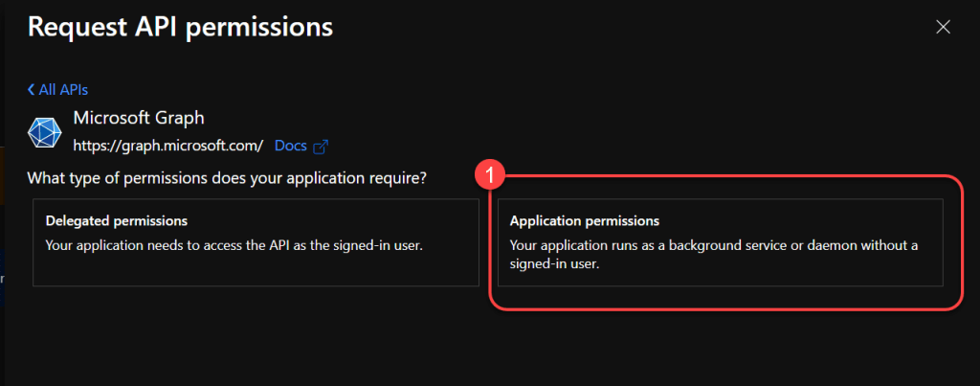Close the Request API permissions panel
The height and width of the screenshot is (386, 980).
tap(943, 27)
